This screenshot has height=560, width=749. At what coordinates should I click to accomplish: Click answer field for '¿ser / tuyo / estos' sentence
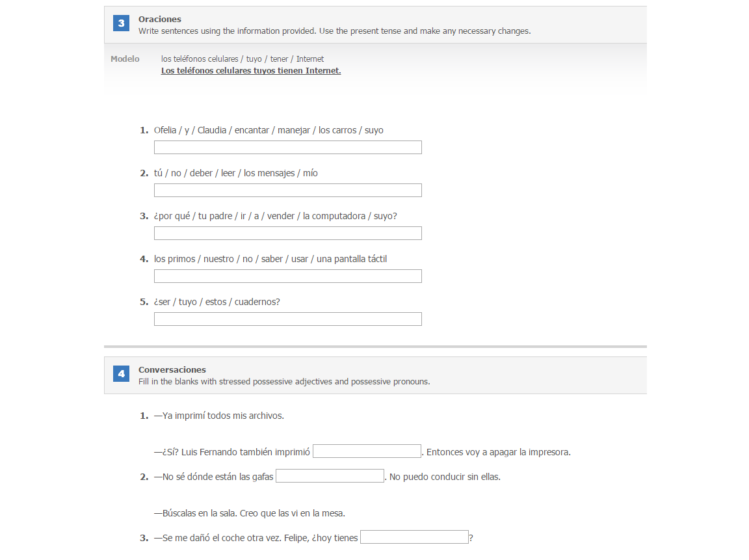pos(287,319)
